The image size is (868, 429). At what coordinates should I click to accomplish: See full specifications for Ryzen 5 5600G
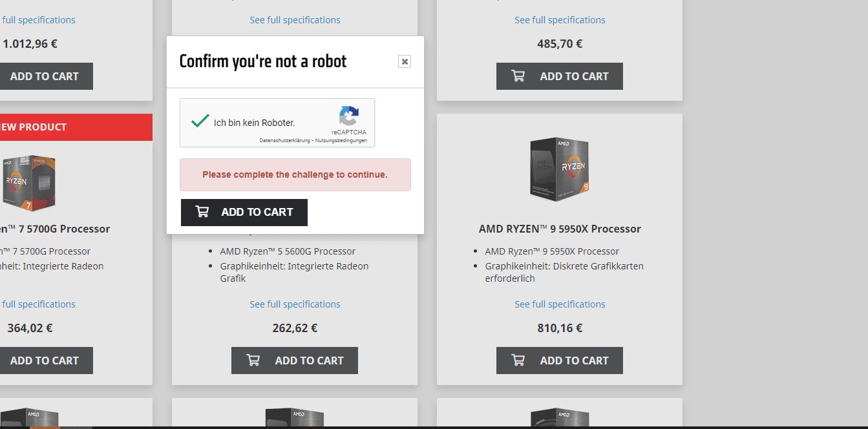coord(295,304)
